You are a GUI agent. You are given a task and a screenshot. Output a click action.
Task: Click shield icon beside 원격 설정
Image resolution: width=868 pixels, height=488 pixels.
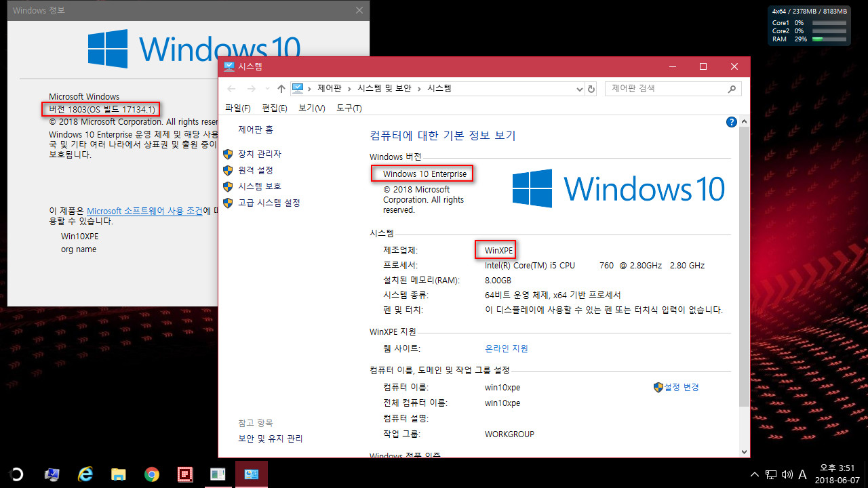[x=228, y=170]
